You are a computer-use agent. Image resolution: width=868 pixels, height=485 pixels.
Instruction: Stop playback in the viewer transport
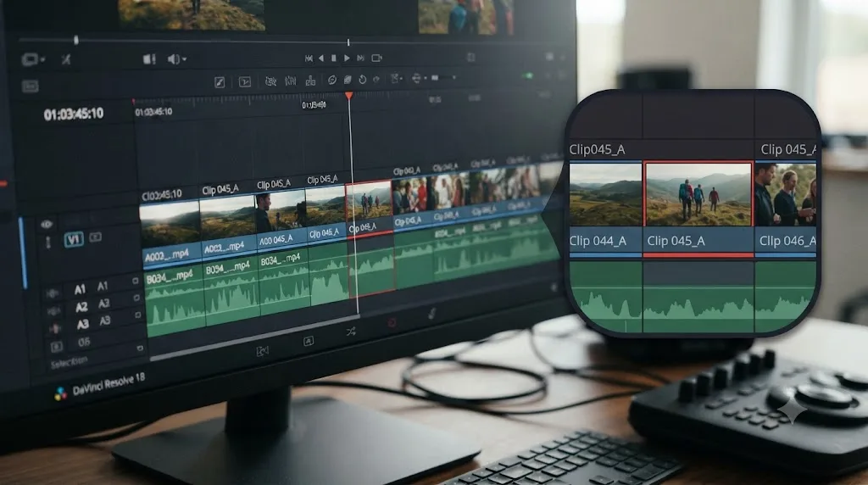[x=334, y=59]
